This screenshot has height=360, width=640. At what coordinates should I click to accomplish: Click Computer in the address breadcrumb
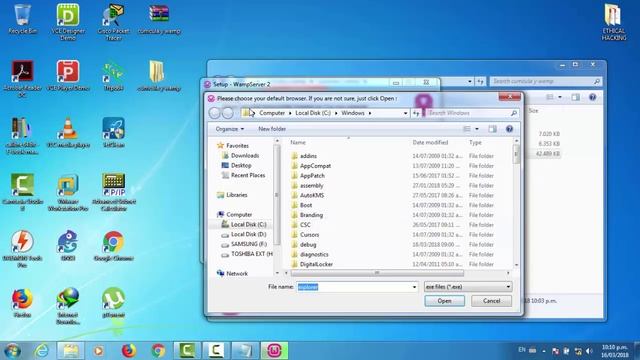tap(272, 113)
